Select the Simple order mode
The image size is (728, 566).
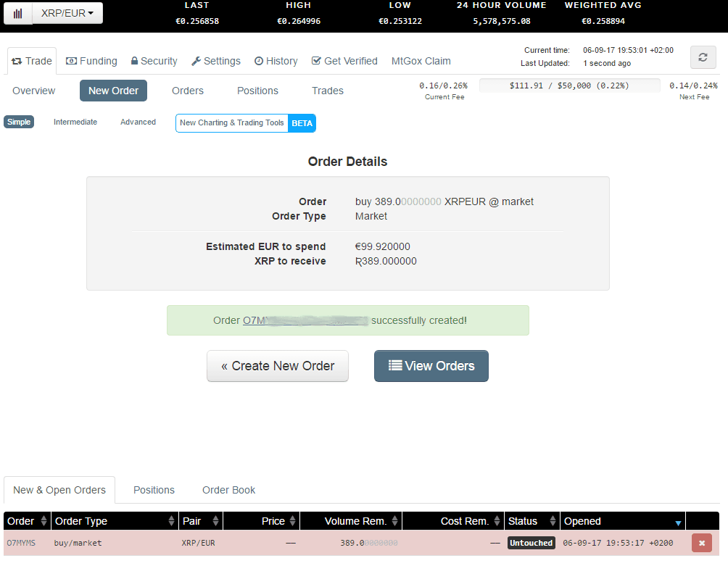coord(19,122)
